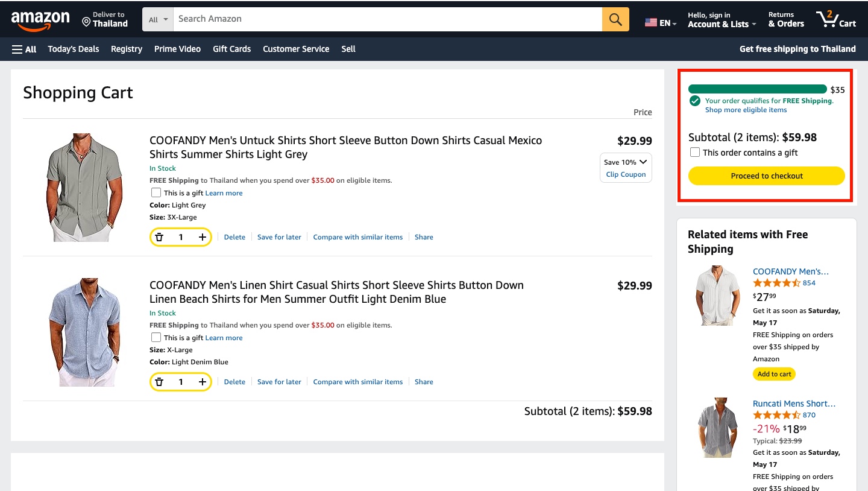Click Proceed to checkout
868x491 pixels.
[x=767, y=176]
